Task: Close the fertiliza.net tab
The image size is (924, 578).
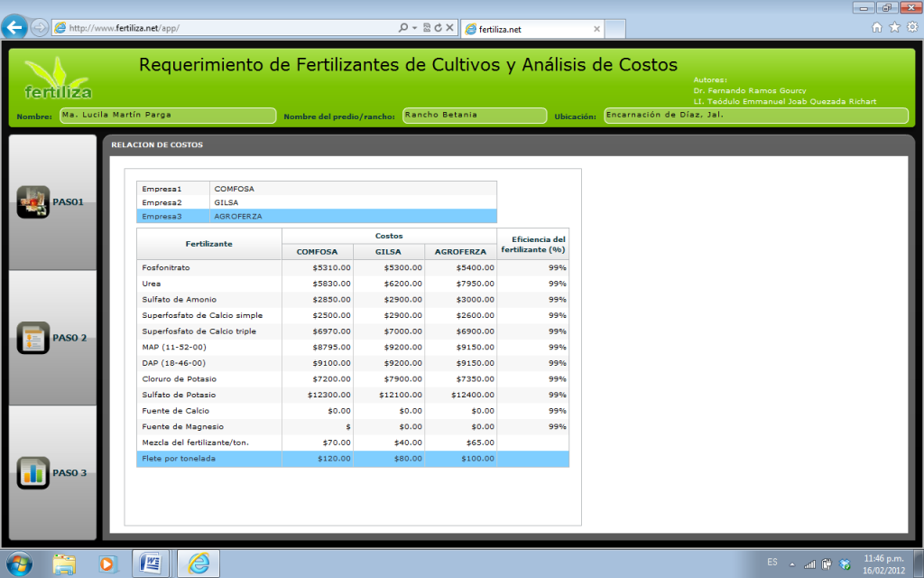Action: 596,29
